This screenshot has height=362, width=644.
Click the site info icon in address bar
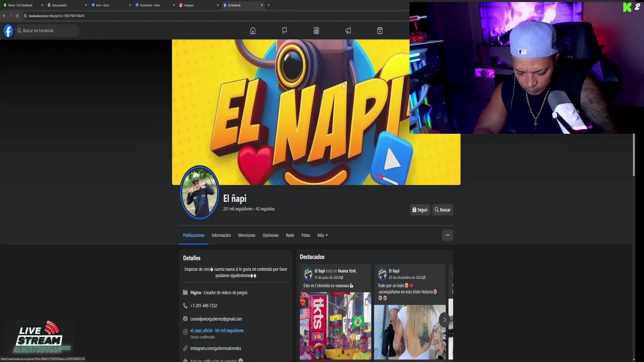tap(25, 16)
